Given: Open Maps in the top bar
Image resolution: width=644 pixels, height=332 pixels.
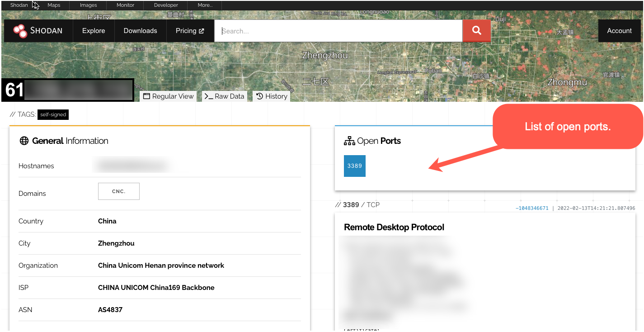Looking at the screenshot, I should [54, 5].
